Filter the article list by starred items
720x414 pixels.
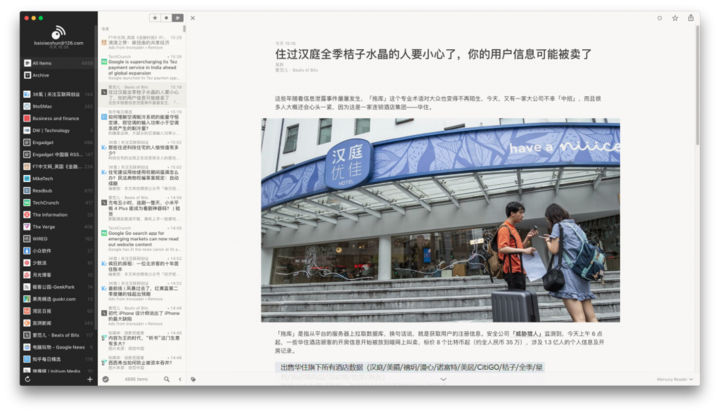click(155, 18)
